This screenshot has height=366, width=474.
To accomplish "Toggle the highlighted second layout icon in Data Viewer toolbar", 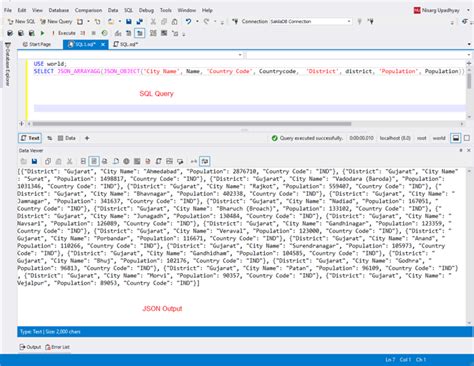I will pos(94,161).
